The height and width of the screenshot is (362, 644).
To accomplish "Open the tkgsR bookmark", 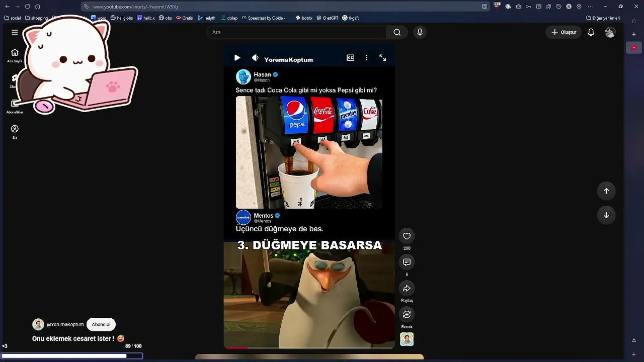I will point(351,18).
